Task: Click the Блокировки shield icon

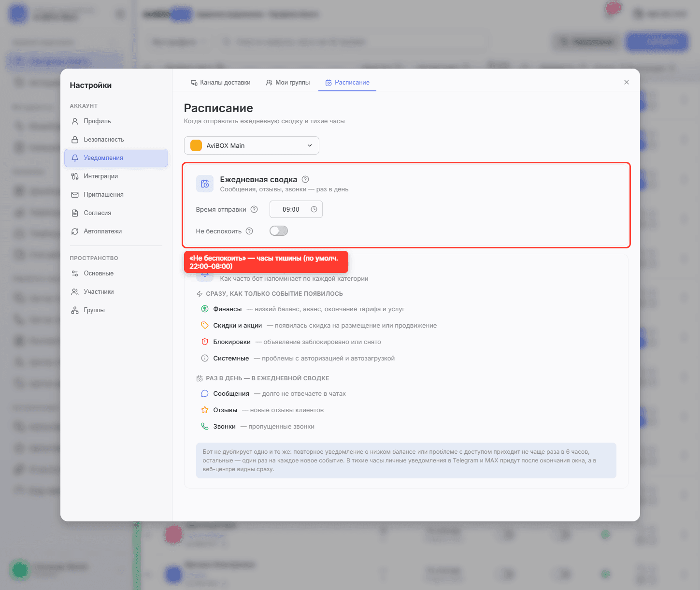Action: [x=205, y=342]
